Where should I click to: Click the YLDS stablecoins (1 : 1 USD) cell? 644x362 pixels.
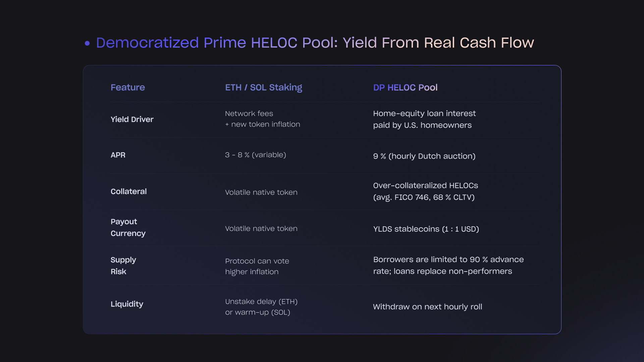tap(426, 229)
